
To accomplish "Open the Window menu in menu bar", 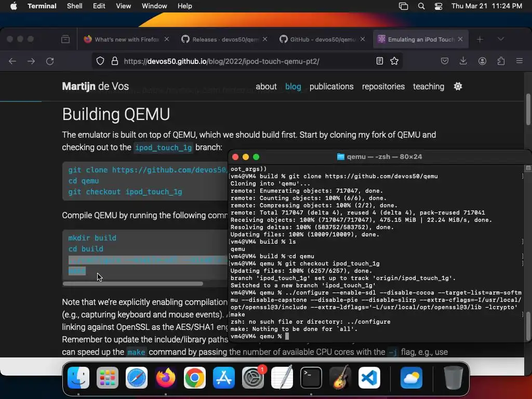I will pyautogui.click(x=154, y=6).
